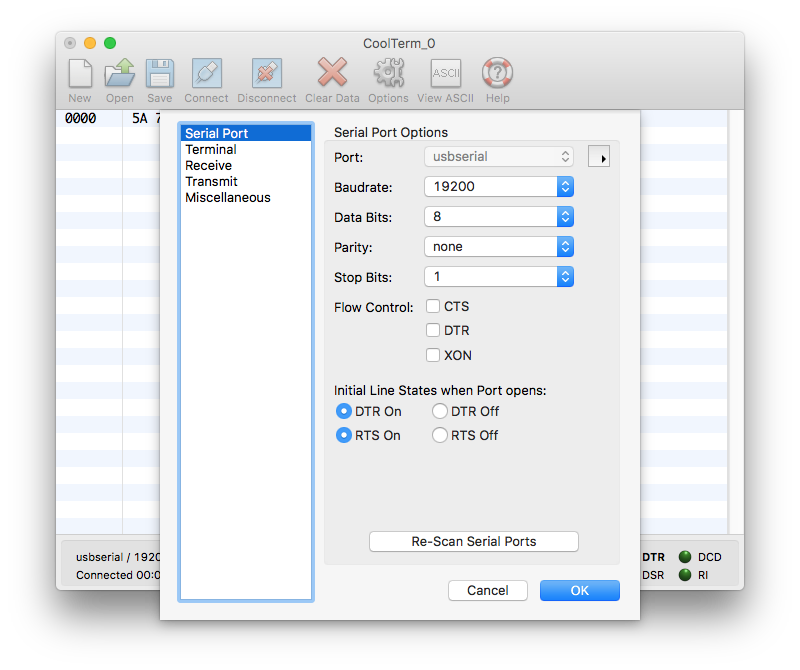Click the Open file toolbar icon
Image resolution: width=800 pixels, height=670 pixels.
click(120, 73)
